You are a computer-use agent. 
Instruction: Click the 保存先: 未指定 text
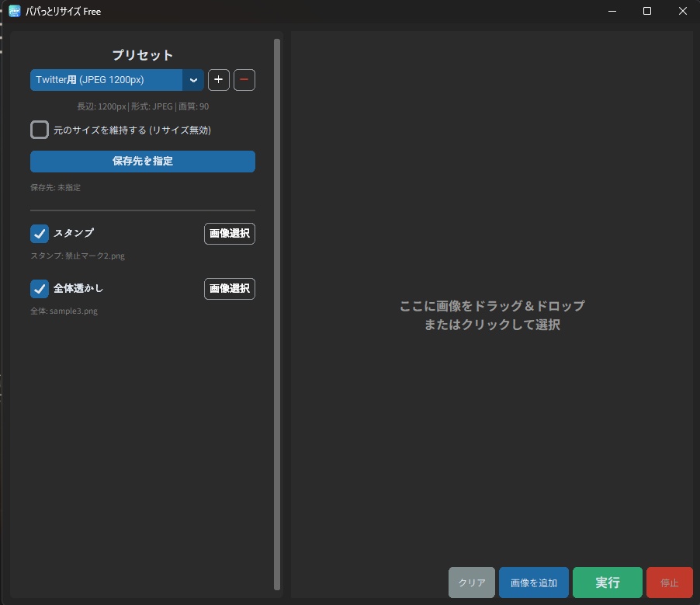tap(55, 188)
